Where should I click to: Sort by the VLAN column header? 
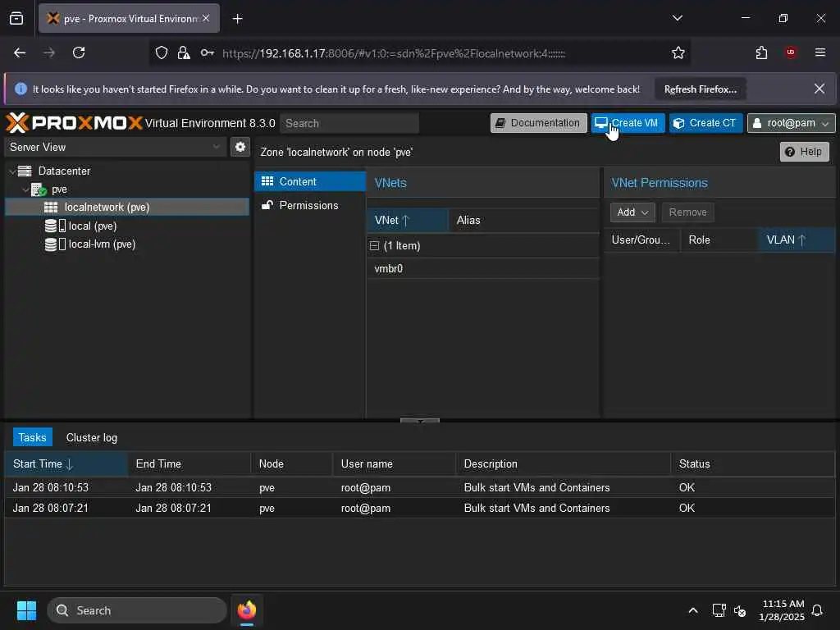pos(797,240)
